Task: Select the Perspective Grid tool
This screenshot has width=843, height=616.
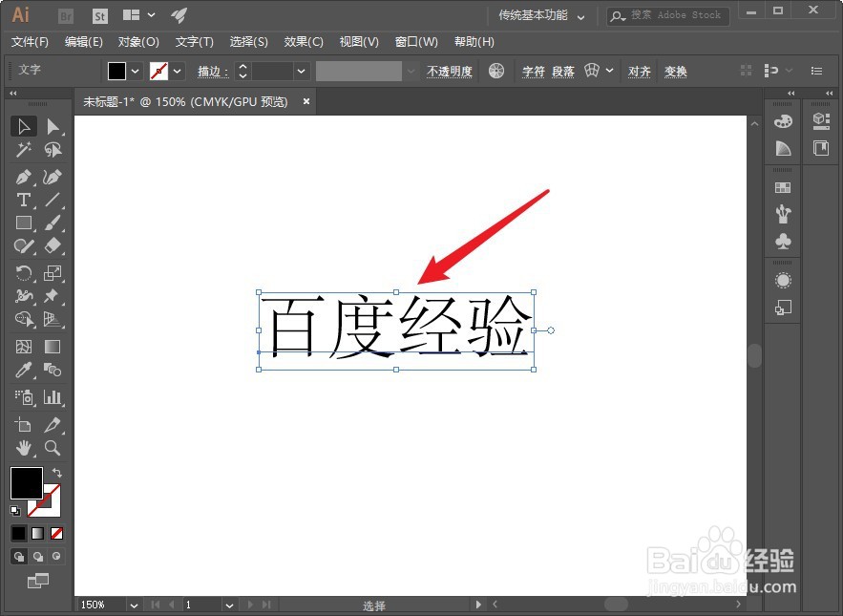Action: (53, 319)
